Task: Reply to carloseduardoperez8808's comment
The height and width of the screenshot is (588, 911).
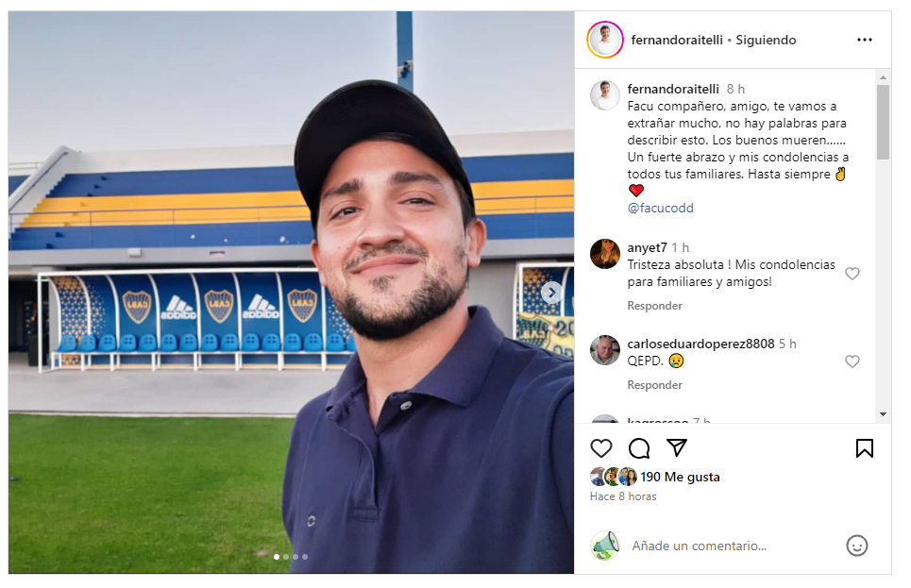Action: coord(654,385)
